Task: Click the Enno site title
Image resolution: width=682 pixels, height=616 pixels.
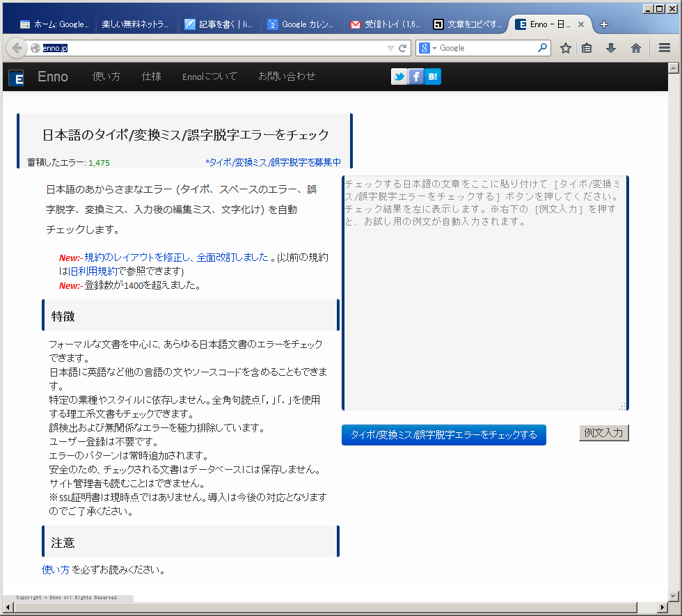Action: click(53, 77)
